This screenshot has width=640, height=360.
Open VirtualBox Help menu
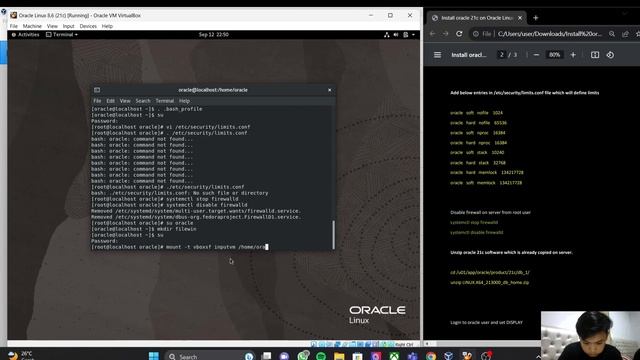[107, 26]
